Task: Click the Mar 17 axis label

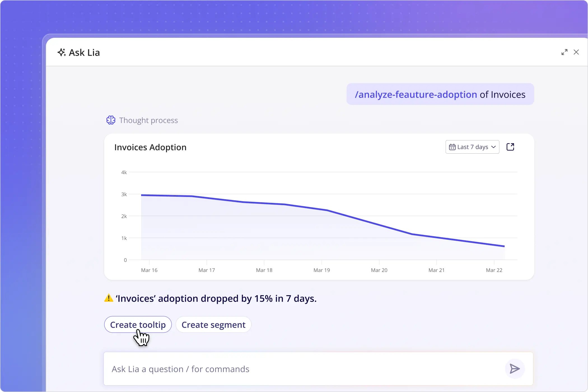Action: [207, 270]
